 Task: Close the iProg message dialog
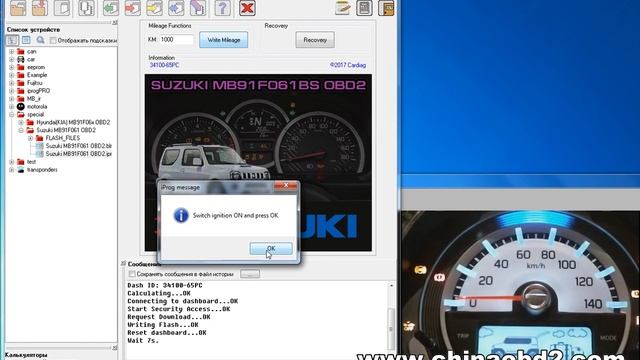(286, 186)
